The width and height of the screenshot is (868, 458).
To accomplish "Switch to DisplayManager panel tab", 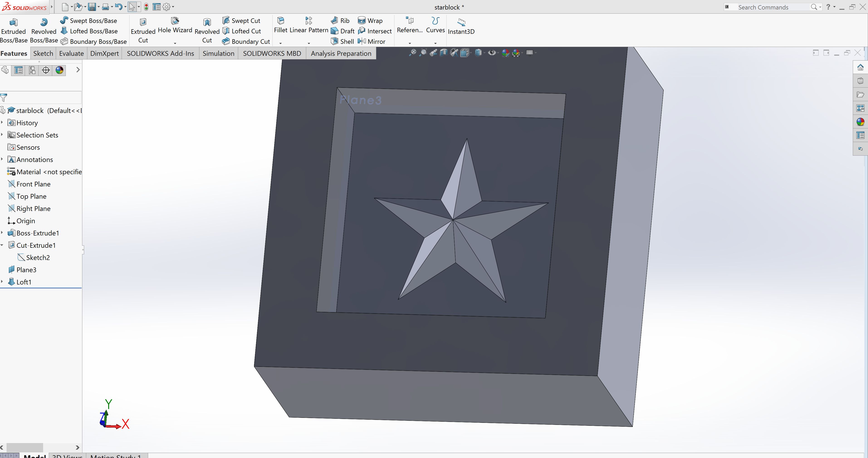I will (x=60, y=70).
